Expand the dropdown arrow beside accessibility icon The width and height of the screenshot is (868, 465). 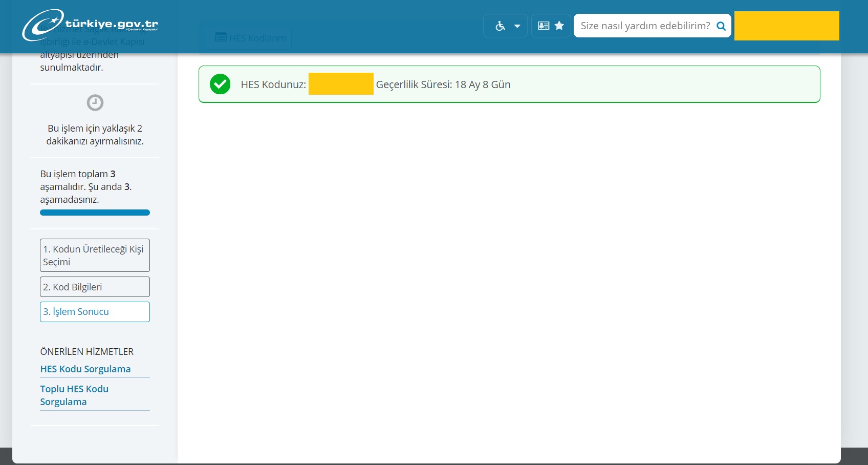coord(517,26)
